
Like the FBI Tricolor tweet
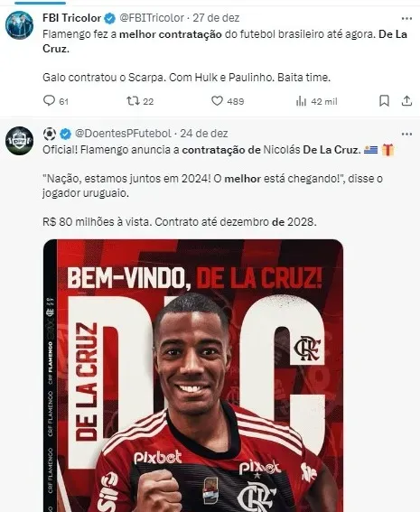coord(228,101)
